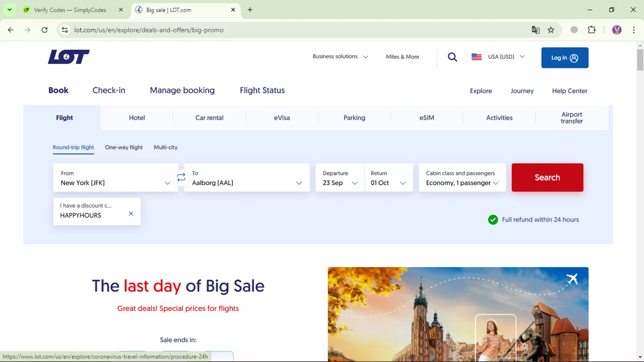
Task: Click the autumn Krakow promo image
Action: [x=458, y=314]
